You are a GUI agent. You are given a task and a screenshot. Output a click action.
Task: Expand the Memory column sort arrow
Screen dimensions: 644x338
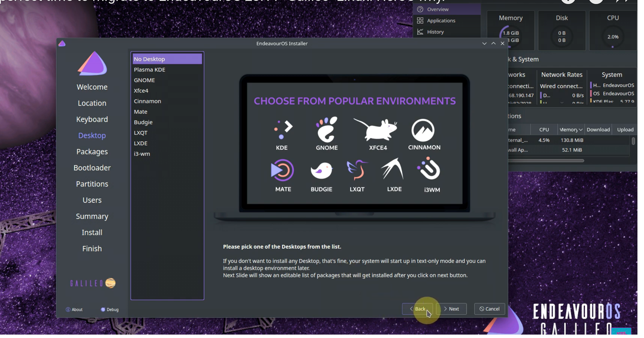580,130
